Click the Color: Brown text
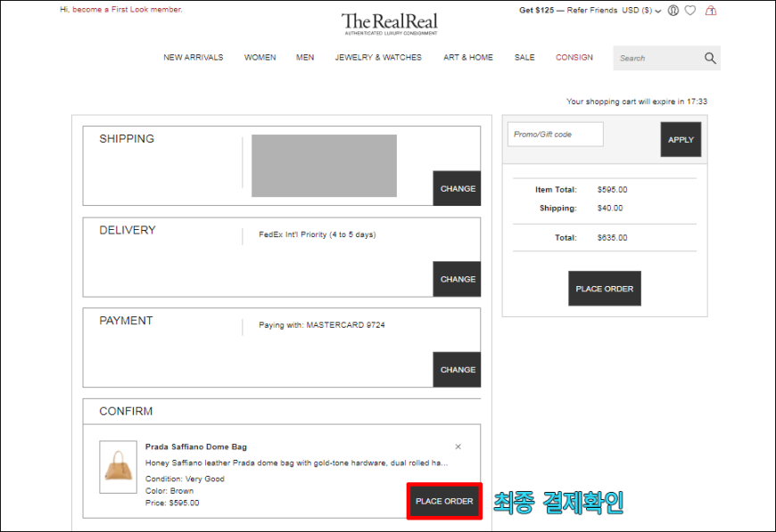Screen dimensions: 776x532 point(169,491)
